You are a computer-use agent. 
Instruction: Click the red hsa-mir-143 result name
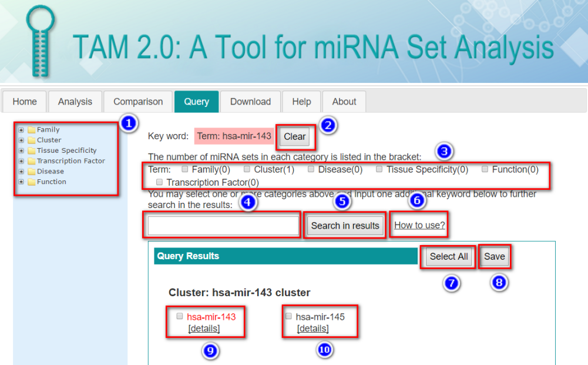[211, 317]
